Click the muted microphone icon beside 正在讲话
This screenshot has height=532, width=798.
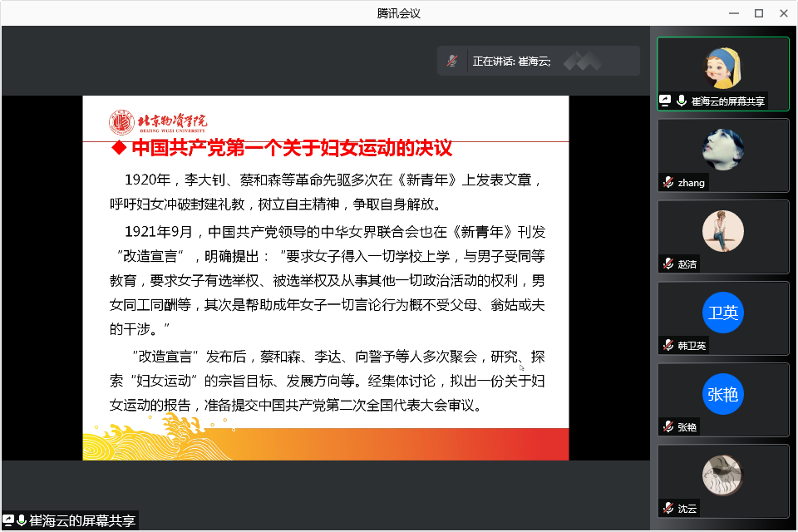pyautogui.click(x=452, y=61)
